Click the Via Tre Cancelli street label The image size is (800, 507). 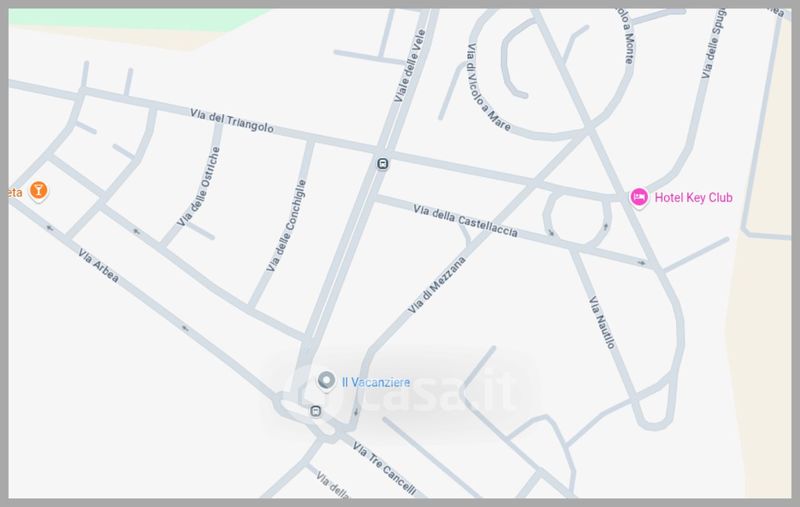tap(384, 469)
